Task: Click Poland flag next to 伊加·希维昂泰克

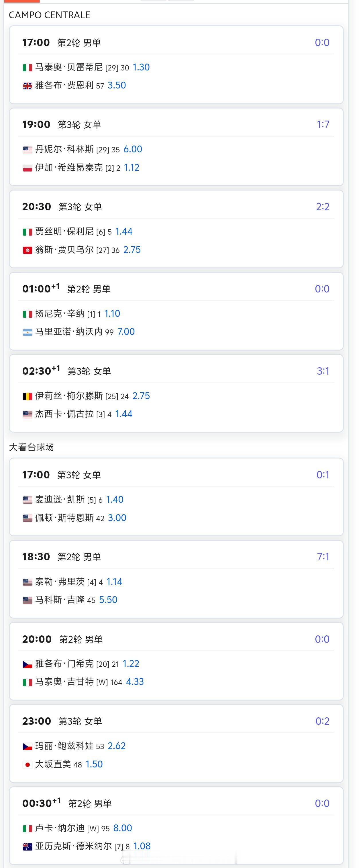Action: (27, 168)
